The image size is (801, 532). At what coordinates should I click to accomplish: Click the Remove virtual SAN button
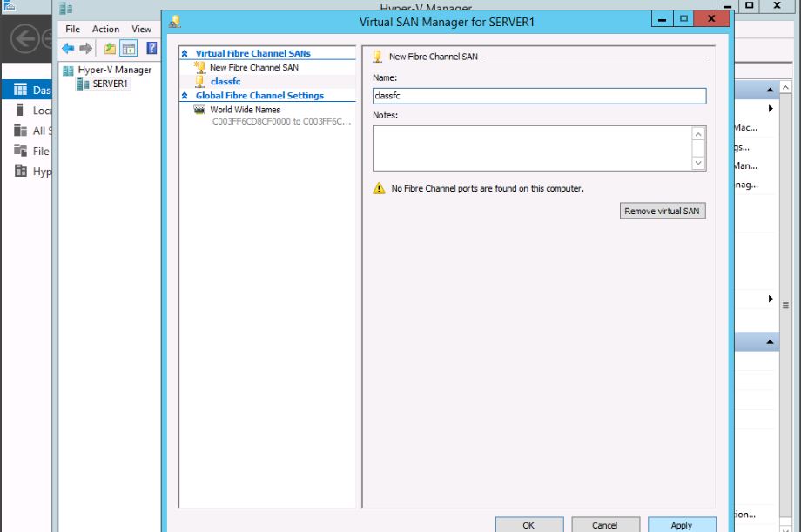662,211
